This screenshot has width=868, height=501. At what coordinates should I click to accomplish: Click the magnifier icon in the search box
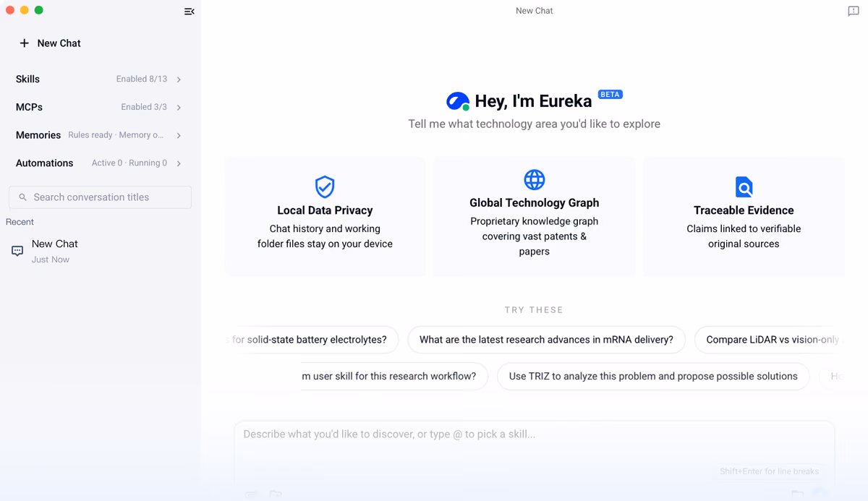pyautogui.click(x=22, y=197)
